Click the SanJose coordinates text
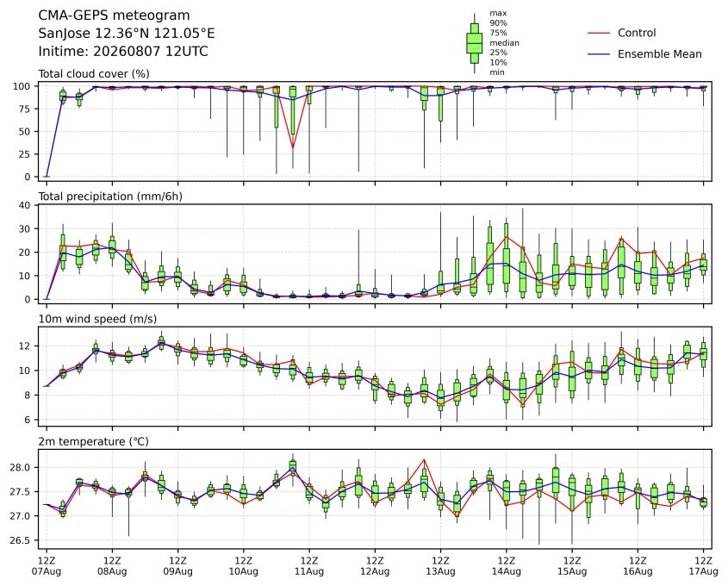This screenshot has height=586, width=728. [127, 34]
